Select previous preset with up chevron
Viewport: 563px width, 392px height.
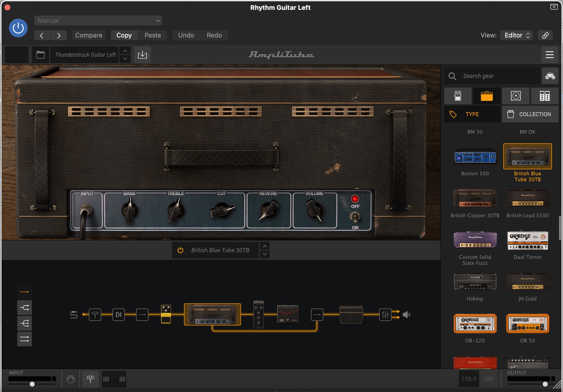point(125,51)
